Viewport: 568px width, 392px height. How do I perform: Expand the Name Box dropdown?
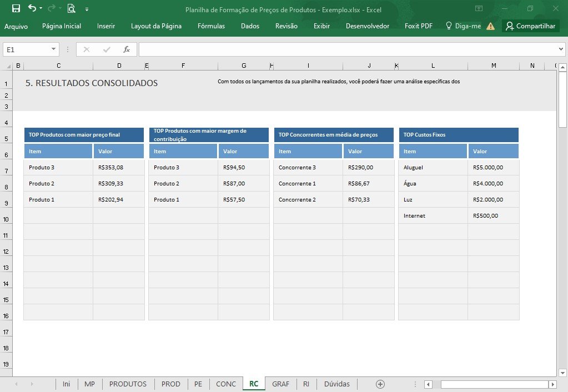53,49
